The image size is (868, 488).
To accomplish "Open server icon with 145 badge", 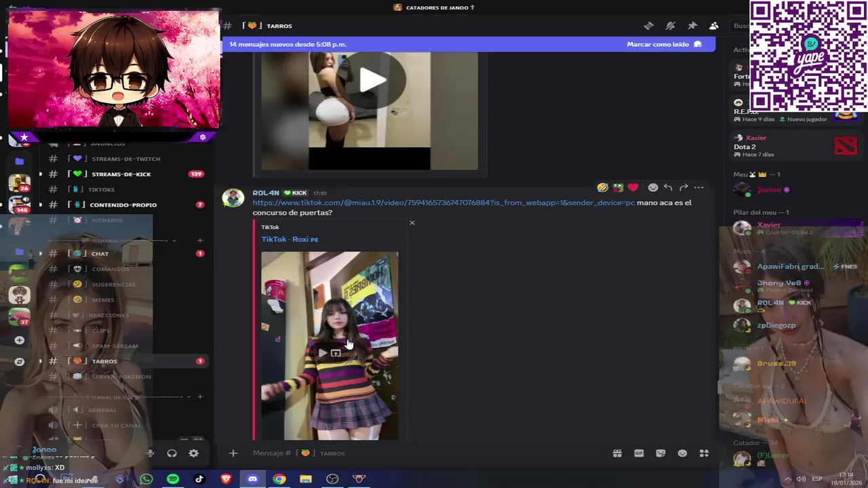I will click(19, 205).
